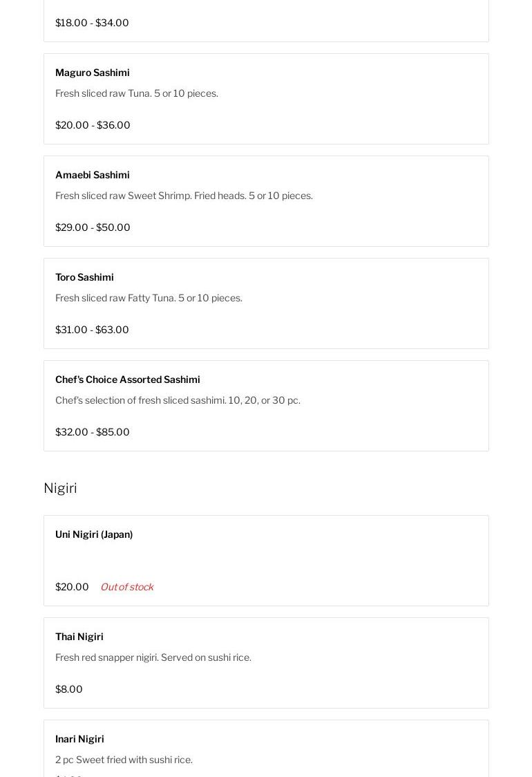Image resolution: width=532 pixels, height=777 pixels.
Task: Click the $31.00 - $63.00 Toro price
Action: click(92, 330)
